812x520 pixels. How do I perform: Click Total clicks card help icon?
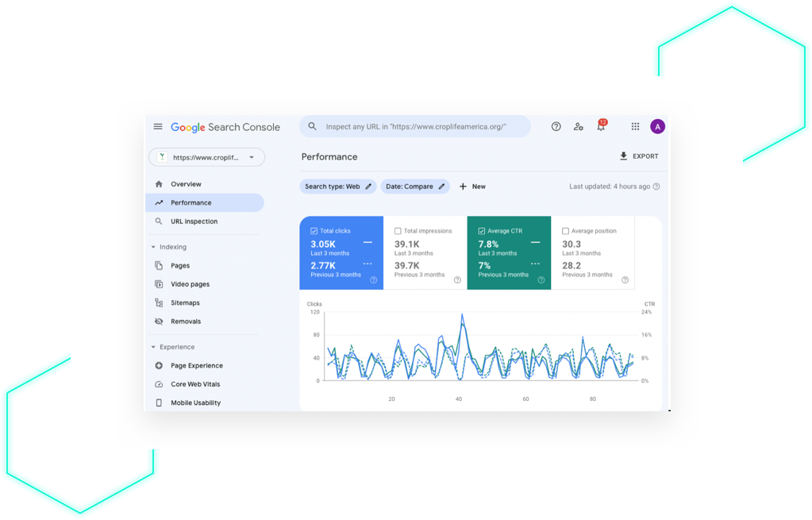[373, 280]
